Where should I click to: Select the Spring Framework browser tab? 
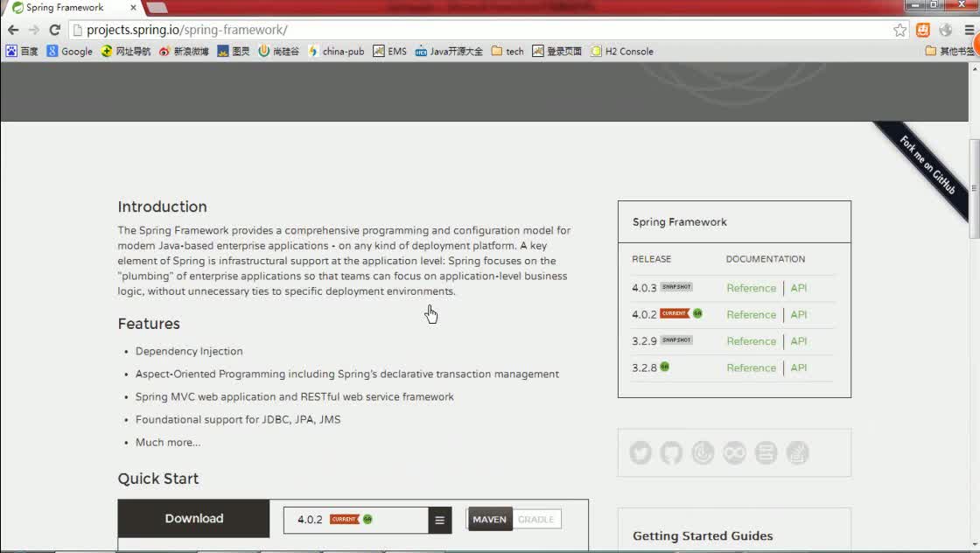71,8
